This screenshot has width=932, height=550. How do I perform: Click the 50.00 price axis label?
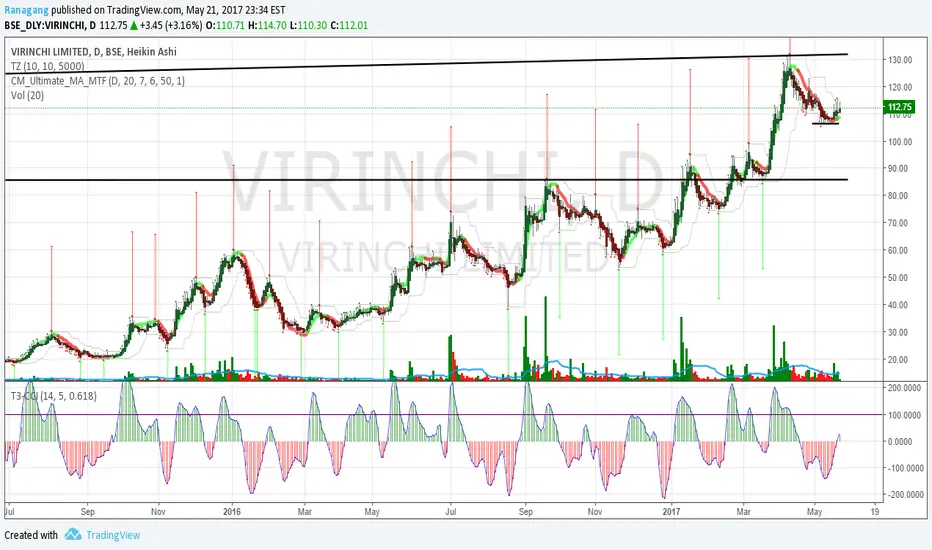pos(900,278)
